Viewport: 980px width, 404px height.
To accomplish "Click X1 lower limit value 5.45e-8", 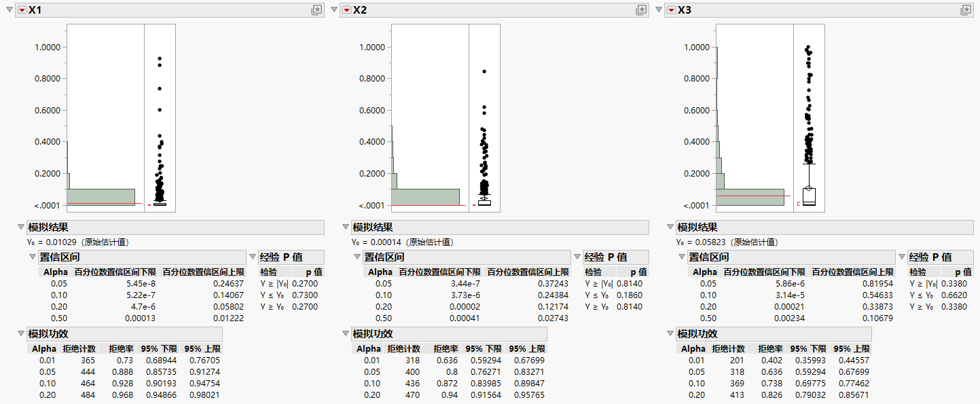I will 141,284.
